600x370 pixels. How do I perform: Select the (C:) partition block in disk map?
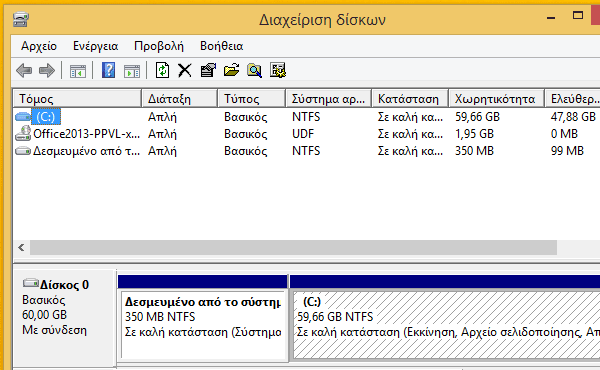point(445,325)
